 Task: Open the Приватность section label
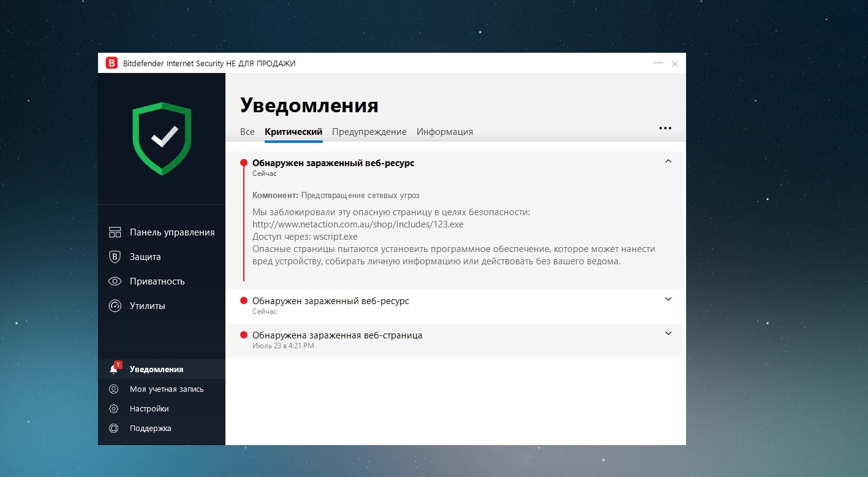pos(157,281)
